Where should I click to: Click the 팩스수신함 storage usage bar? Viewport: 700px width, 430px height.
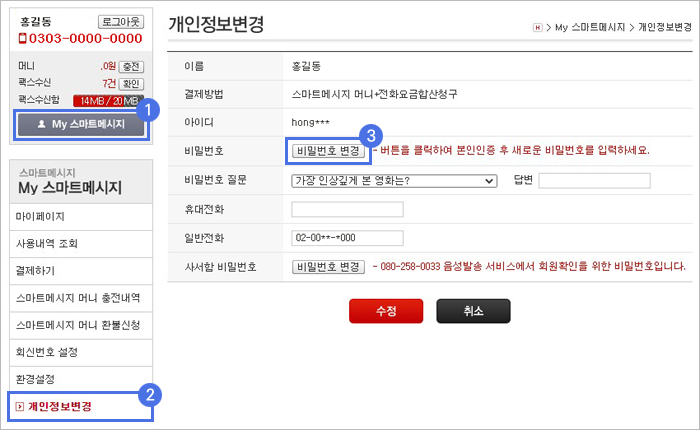tap(108, 101)
